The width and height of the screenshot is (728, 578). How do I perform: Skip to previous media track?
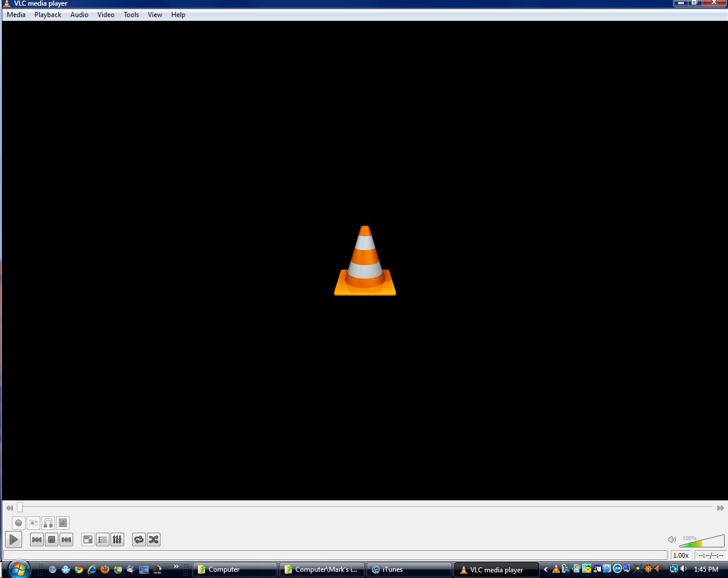37,539
